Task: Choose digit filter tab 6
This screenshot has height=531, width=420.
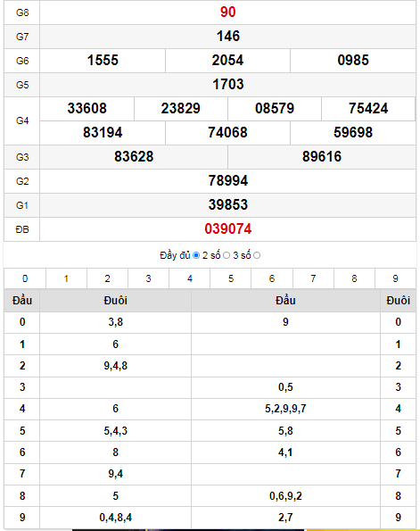Action: (272, 278)
